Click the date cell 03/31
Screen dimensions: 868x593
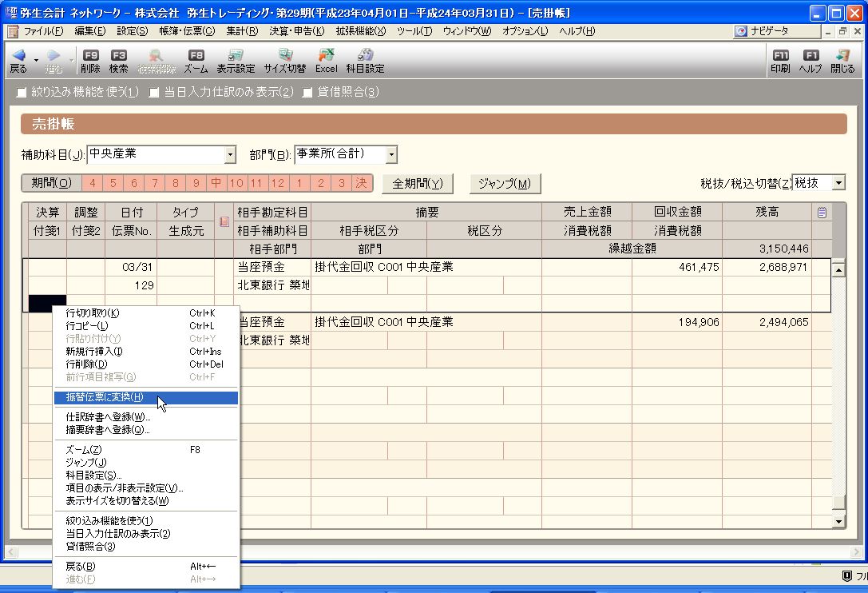pyautogui.click(x=131, y=267)
